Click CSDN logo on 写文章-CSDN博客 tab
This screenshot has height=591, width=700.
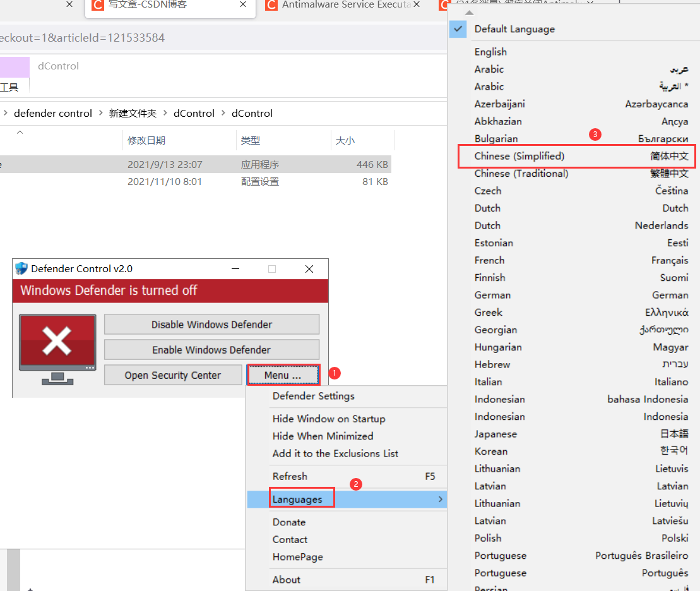[x=97, y=4]
